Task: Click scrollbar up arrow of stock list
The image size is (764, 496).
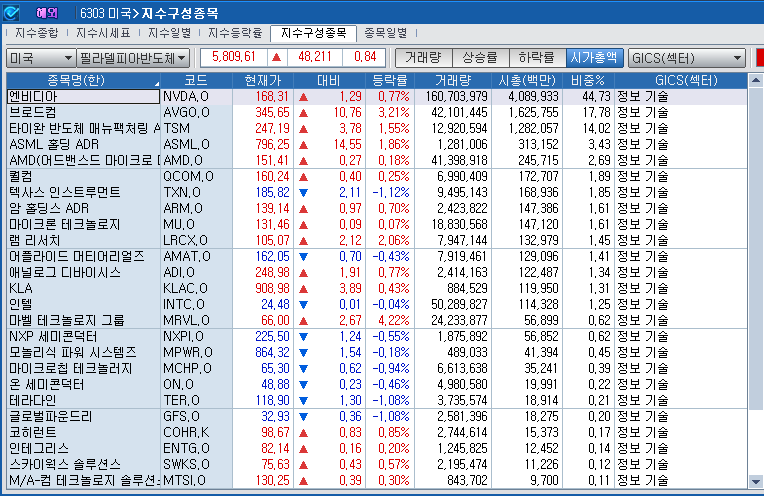Action: click(756, 80)
